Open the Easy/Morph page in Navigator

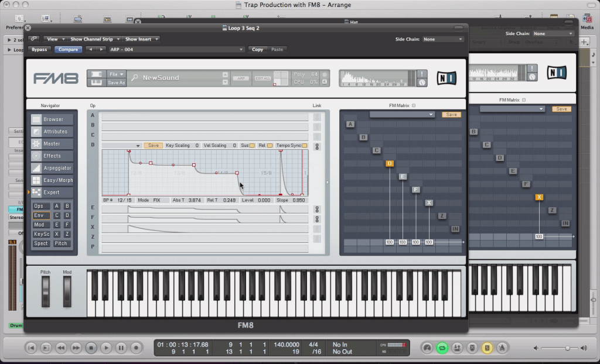pyautogui.click(x=52, y=180)
